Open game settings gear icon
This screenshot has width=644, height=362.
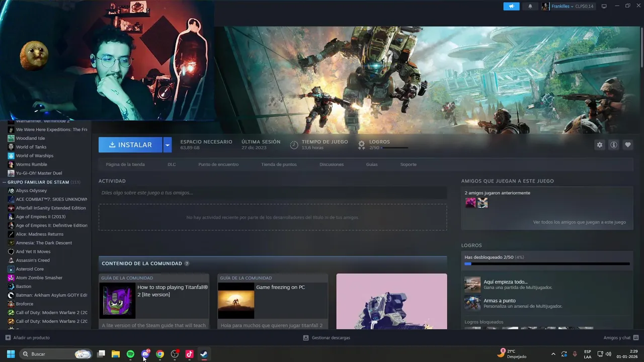click(x=599, y=145)
